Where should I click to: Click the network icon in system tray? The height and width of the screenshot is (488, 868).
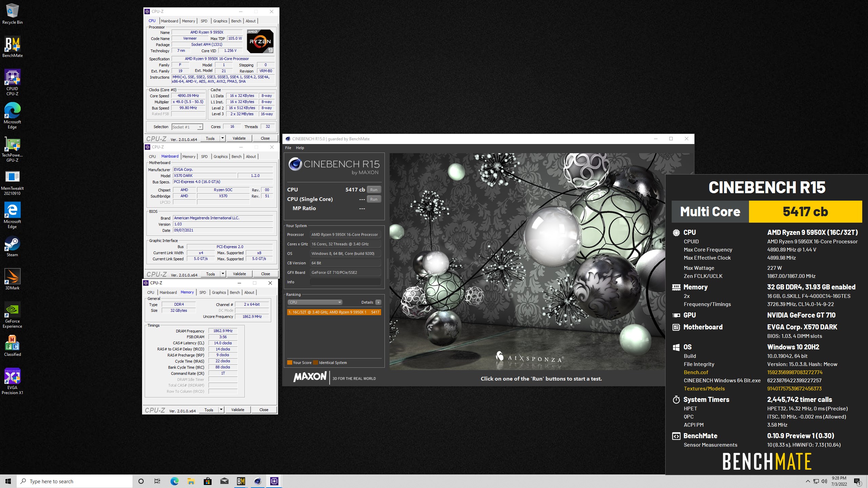click(x=816, y=482)
